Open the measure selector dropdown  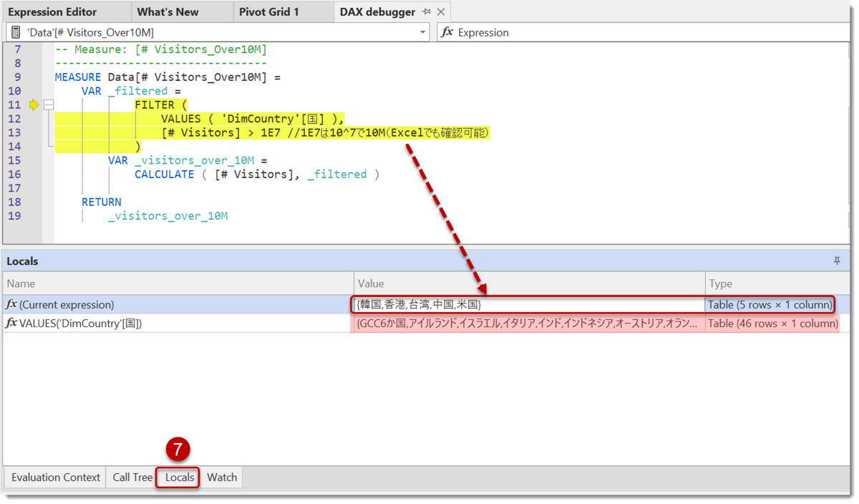point(422,33)
